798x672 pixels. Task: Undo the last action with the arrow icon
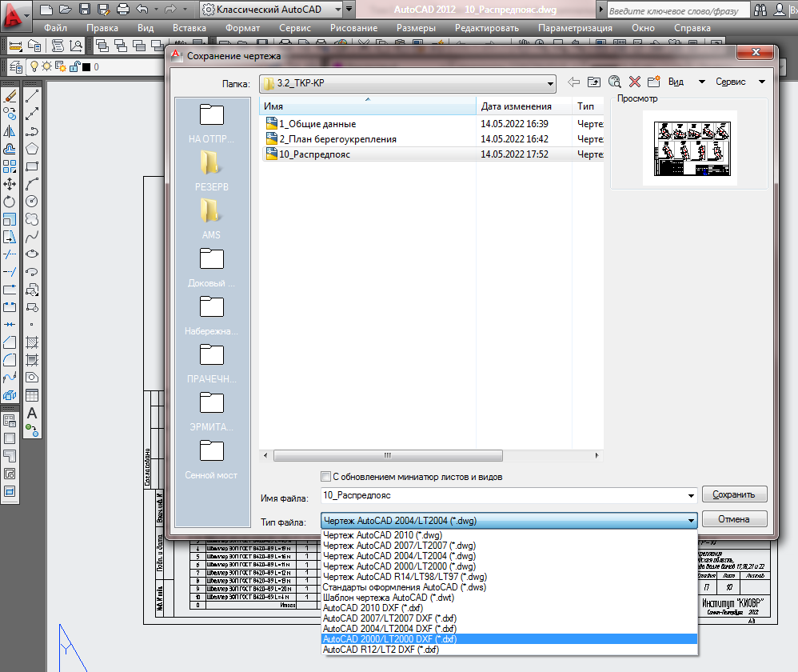(x=142, y=9)
